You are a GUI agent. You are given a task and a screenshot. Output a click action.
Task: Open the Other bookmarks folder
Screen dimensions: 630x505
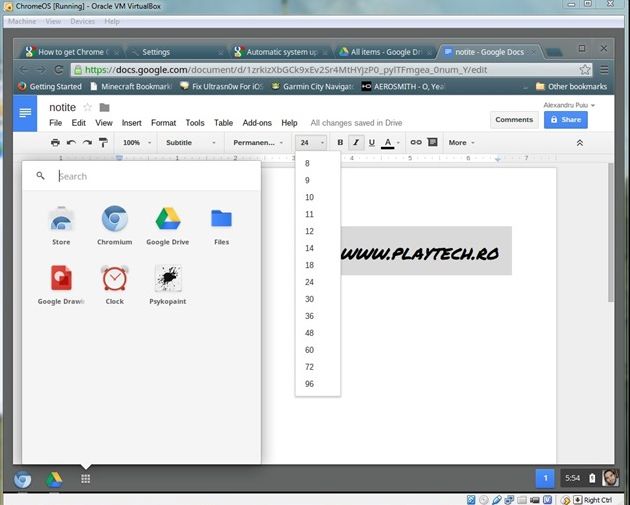point(571,86)
